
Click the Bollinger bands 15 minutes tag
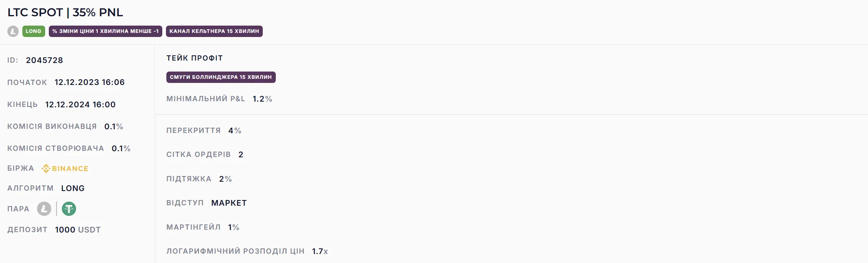click(221, 77)
